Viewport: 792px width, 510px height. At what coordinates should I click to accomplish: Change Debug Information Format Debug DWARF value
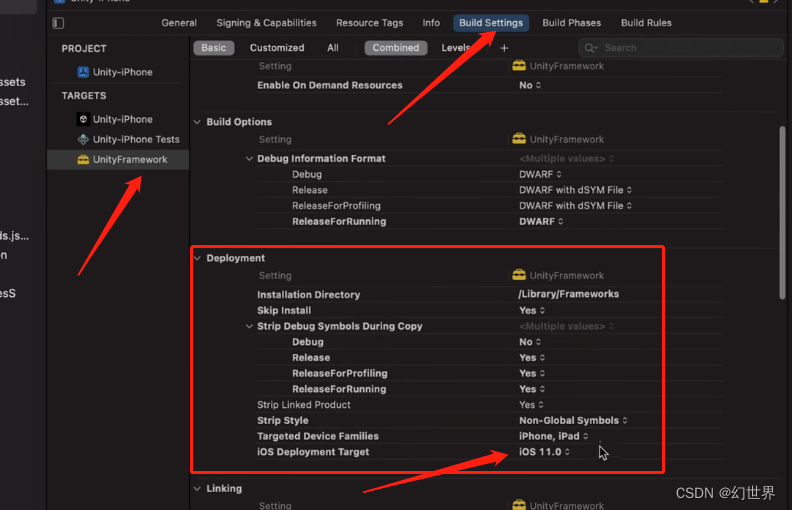point(540,174)
